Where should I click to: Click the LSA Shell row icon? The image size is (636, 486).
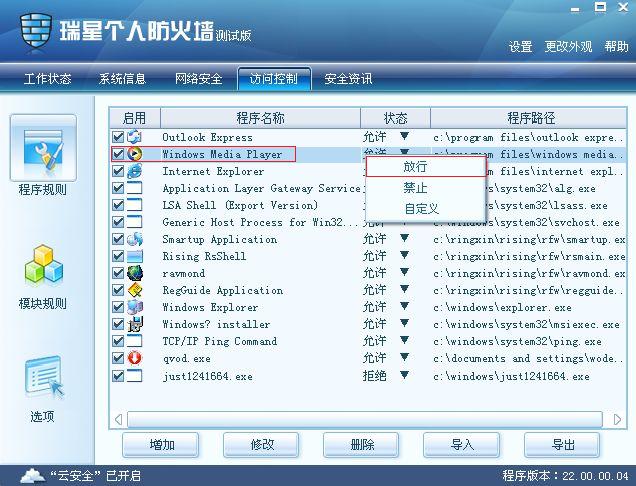tap(135, 205)
